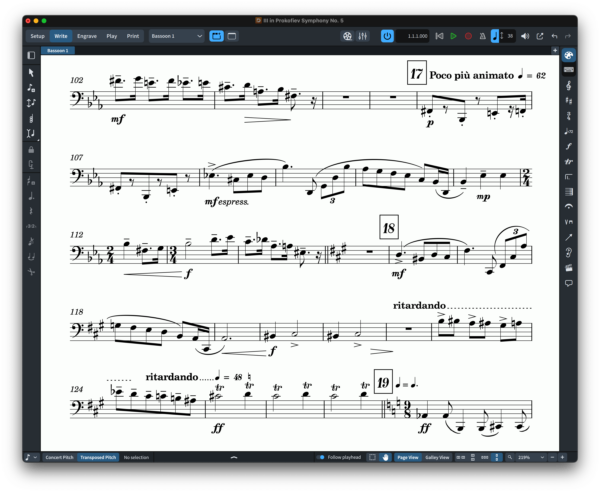Screen dimensions: 600x492
Task: Open the zoom percentage dropdown
Action: (530, 457)
